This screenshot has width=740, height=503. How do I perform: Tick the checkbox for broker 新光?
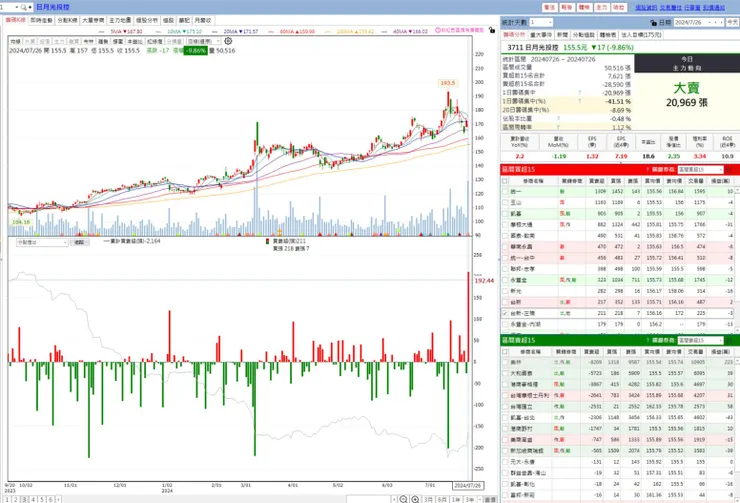505,291
